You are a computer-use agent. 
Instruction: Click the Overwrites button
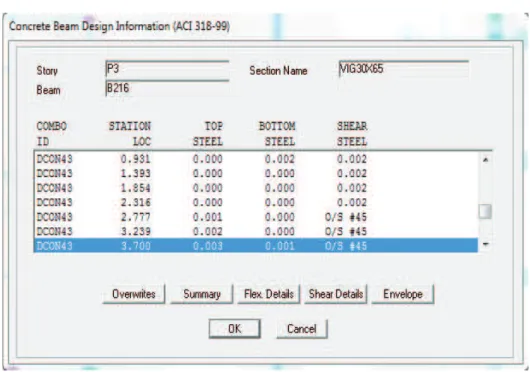click(134, 294)
